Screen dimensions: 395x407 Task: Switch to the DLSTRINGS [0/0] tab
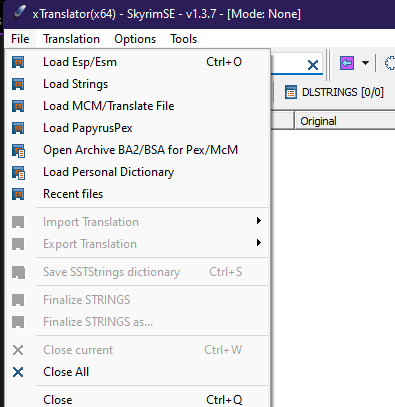point(334,92)
